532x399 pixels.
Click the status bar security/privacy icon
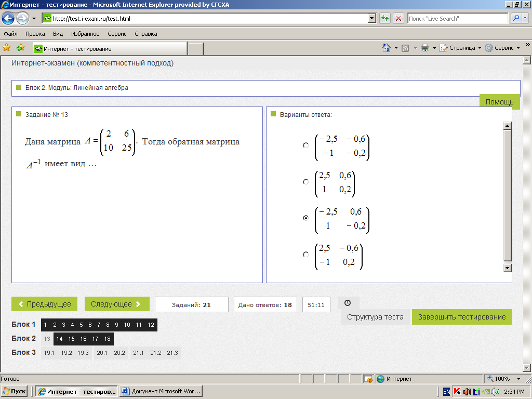368,379
